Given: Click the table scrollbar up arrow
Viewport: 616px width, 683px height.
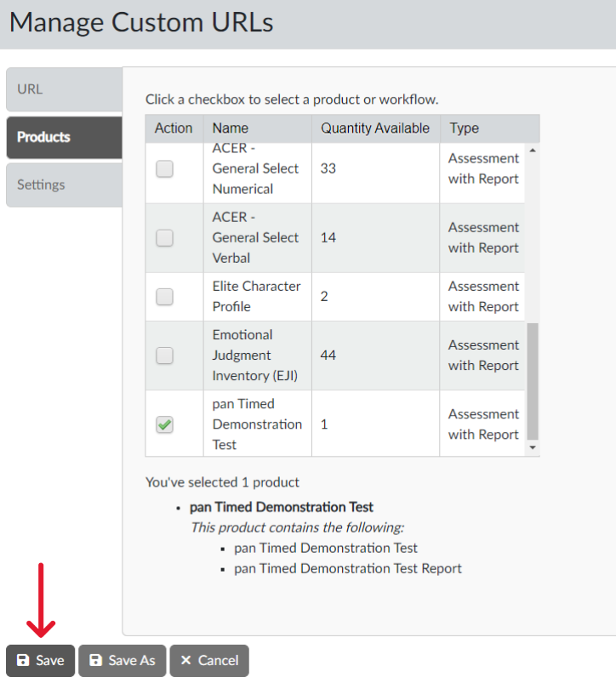Looking at the screenshot, I should coord(533,151).
